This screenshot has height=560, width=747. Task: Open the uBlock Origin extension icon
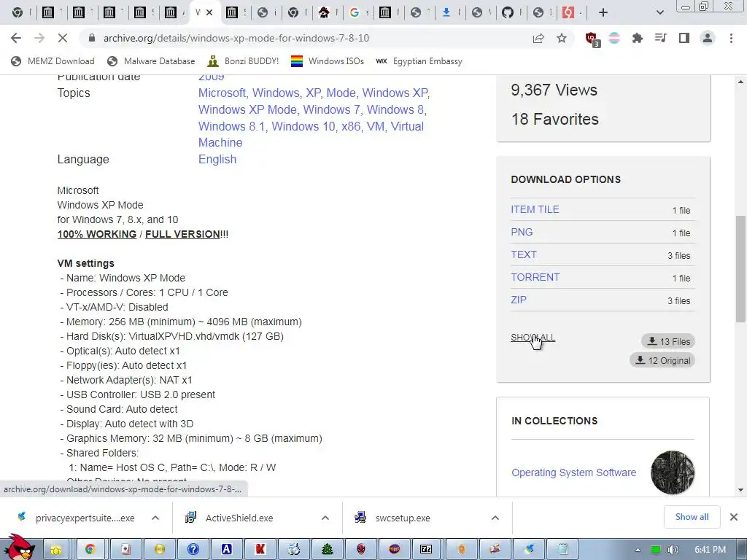(x=592, y=39)
